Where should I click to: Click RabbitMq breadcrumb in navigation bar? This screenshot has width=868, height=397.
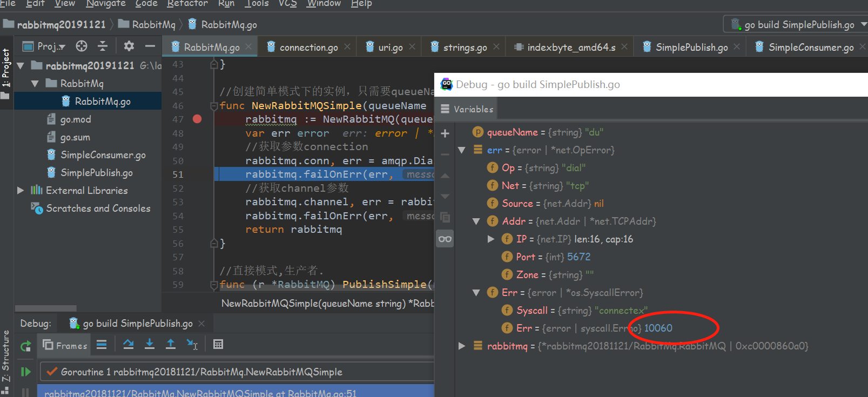[x=153, y=24]
